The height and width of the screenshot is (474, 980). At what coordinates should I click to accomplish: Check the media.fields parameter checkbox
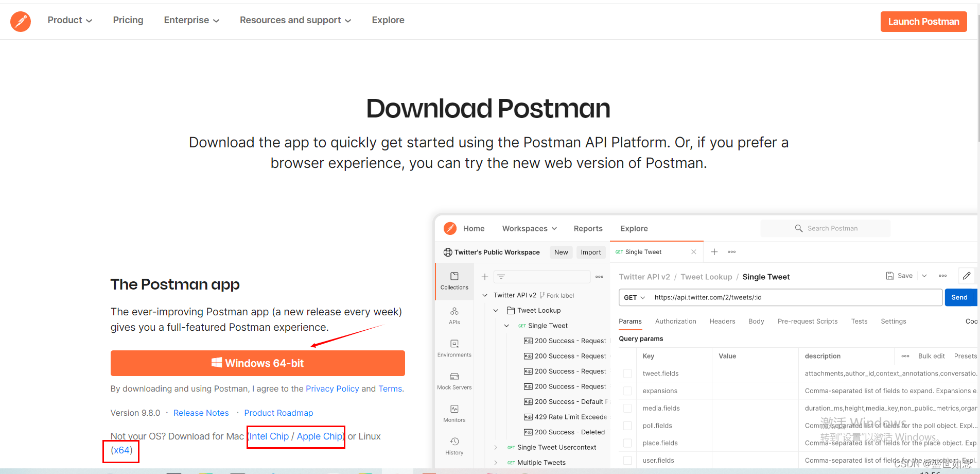(x=627, y=408)
